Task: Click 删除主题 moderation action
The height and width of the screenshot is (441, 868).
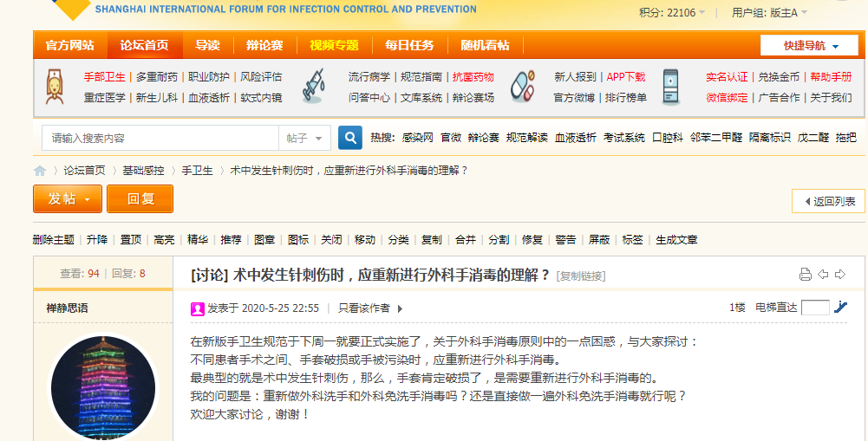Action: point(53,240)
